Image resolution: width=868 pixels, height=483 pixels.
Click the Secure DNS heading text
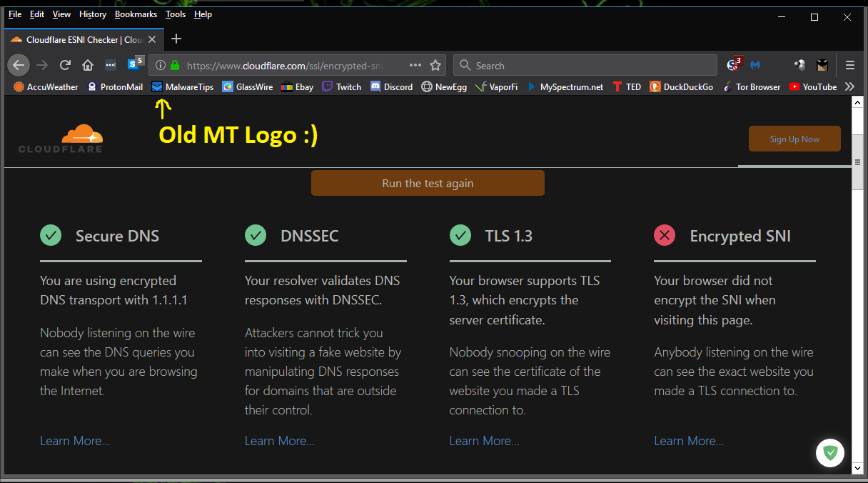(x=118, y=236)
